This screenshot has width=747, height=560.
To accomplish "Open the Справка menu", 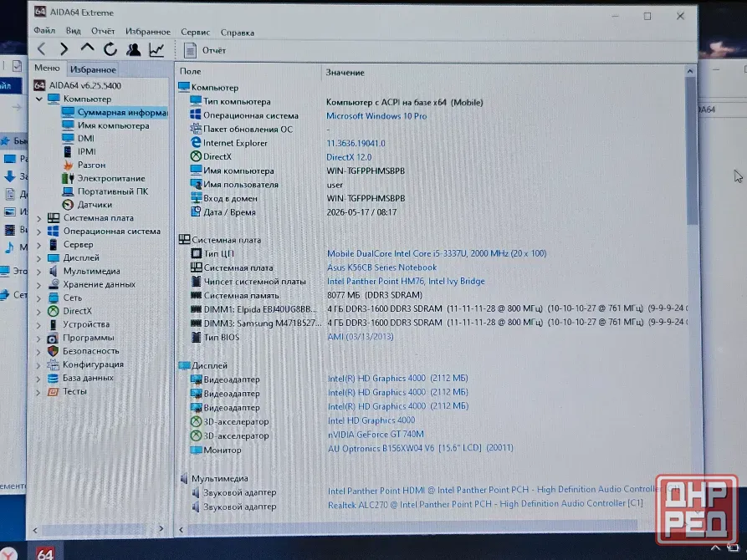I will coord(238,33).
